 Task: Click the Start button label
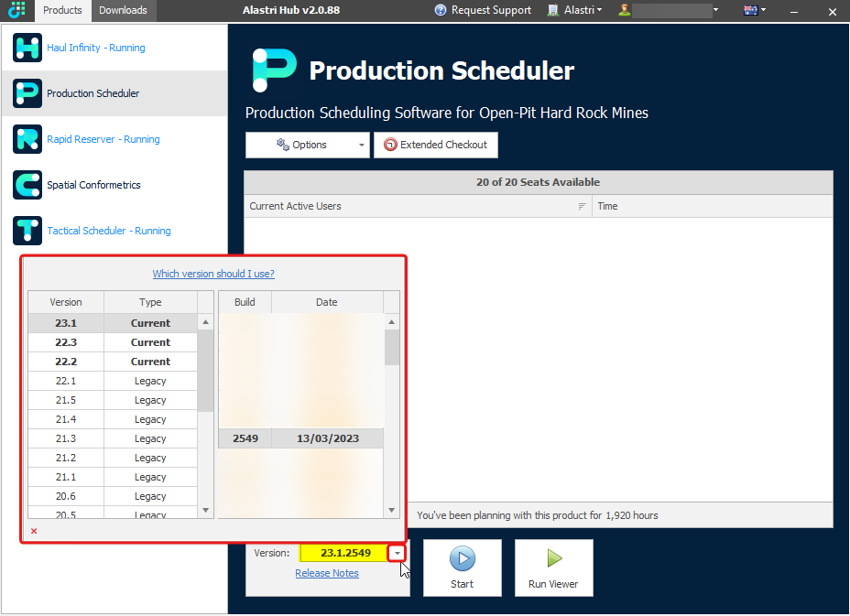point(463,584)
